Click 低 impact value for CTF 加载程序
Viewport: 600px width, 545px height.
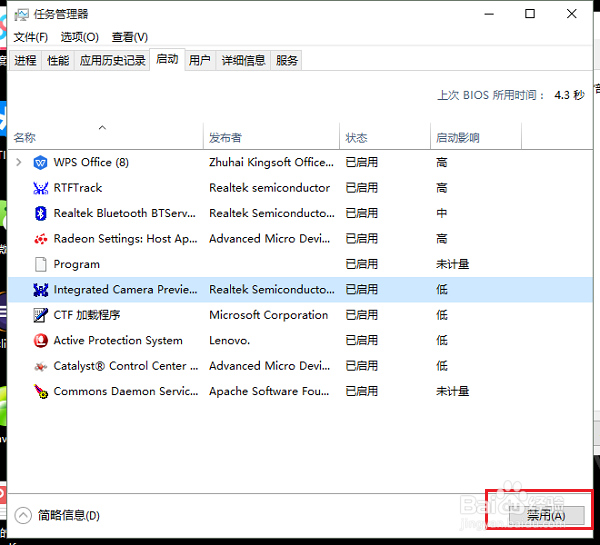pos(442,315)
